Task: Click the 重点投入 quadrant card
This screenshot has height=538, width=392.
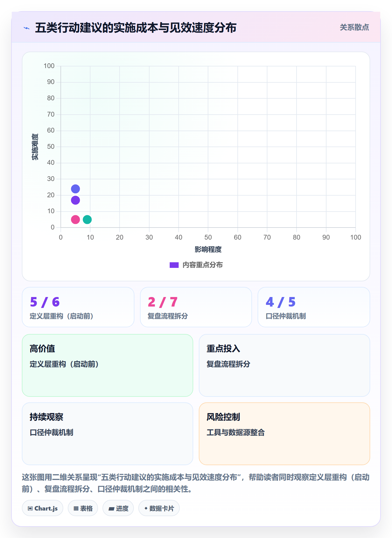Action: click(x=284, y=365)
